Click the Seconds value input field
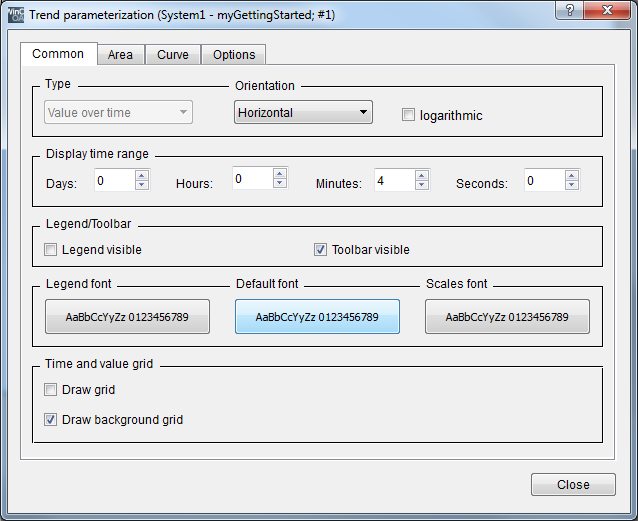638x521 pixels. (544, 180)
